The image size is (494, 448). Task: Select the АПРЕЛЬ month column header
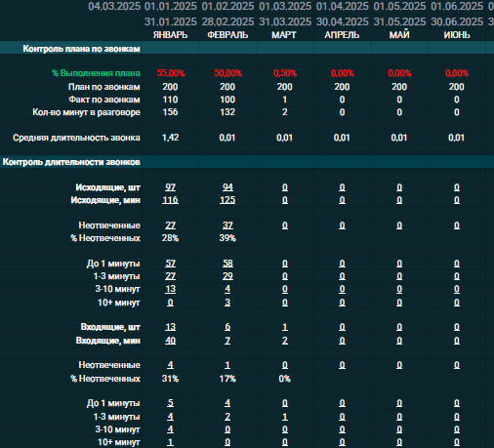(x=342, y=35)
